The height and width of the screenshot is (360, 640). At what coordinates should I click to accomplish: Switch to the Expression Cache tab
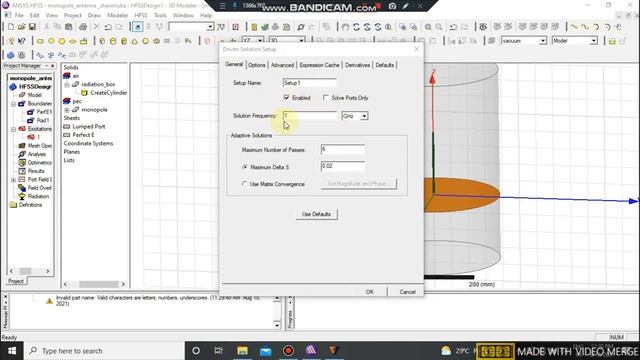319,65
